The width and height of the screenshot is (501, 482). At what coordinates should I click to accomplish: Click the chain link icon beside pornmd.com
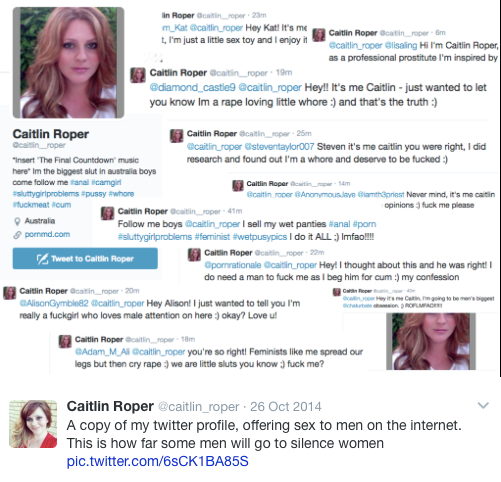click(x=17, y=235)
